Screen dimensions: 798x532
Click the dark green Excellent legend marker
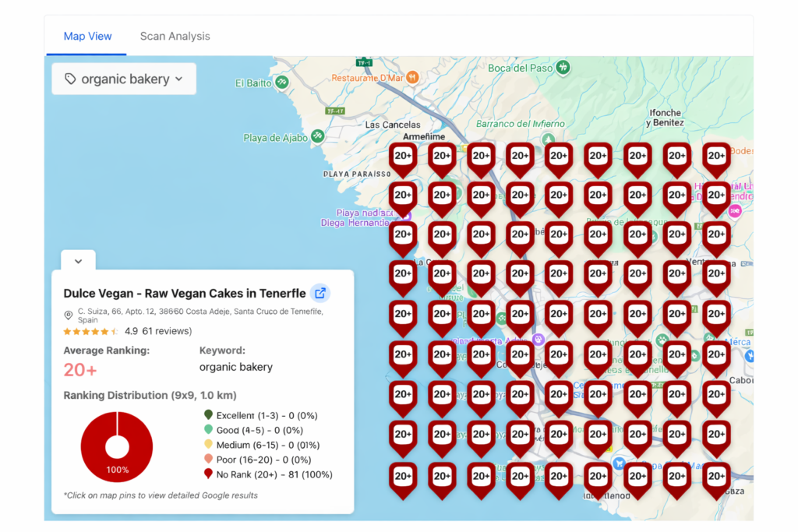[208, 415]
